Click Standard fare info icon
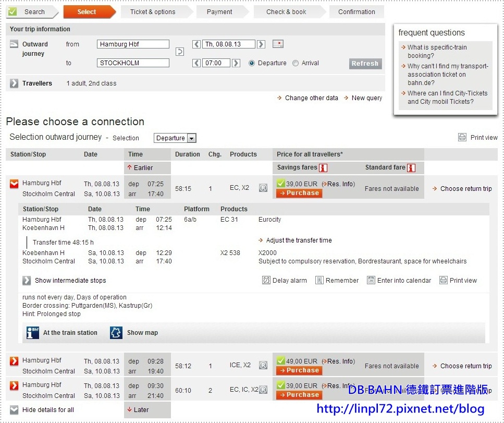 coord(411,168)
